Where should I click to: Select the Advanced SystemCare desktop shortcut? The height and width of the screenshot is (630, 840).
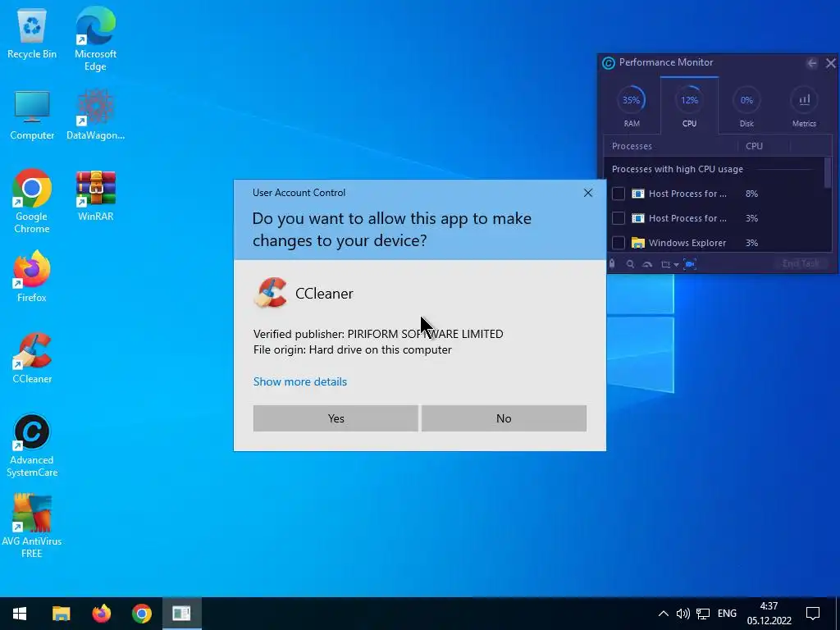coord(32,445)
